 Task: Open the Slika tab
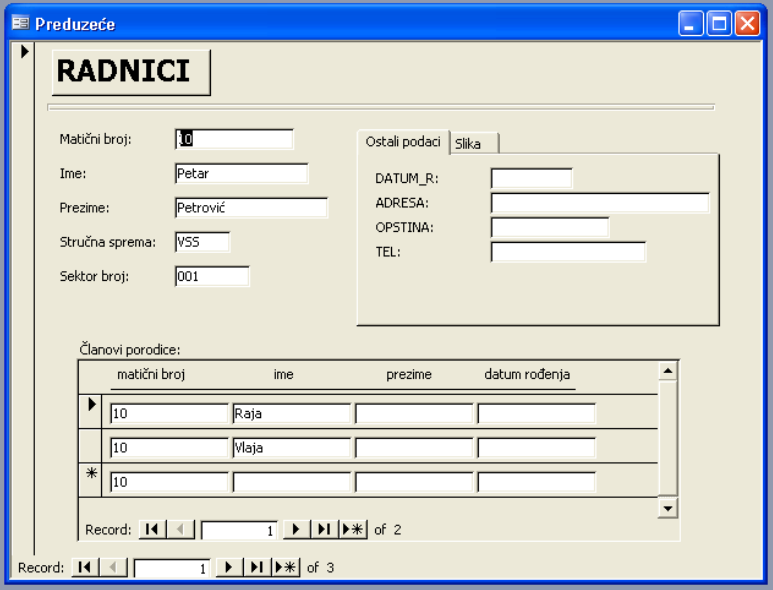(x=468, y=144)
